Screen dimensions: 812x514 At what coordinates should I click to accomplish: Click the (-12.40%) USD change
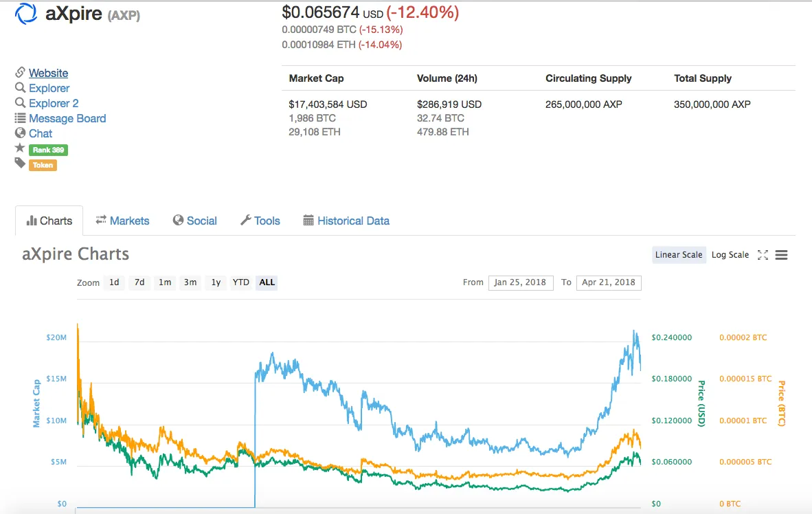pos(423,12)
